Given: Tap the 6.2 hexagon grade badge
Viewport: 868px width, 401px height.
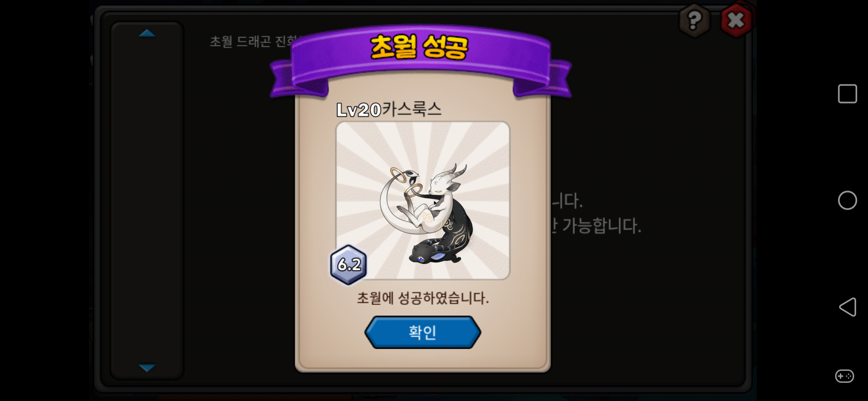Looking at the screenshot, I should pos(348,265).
